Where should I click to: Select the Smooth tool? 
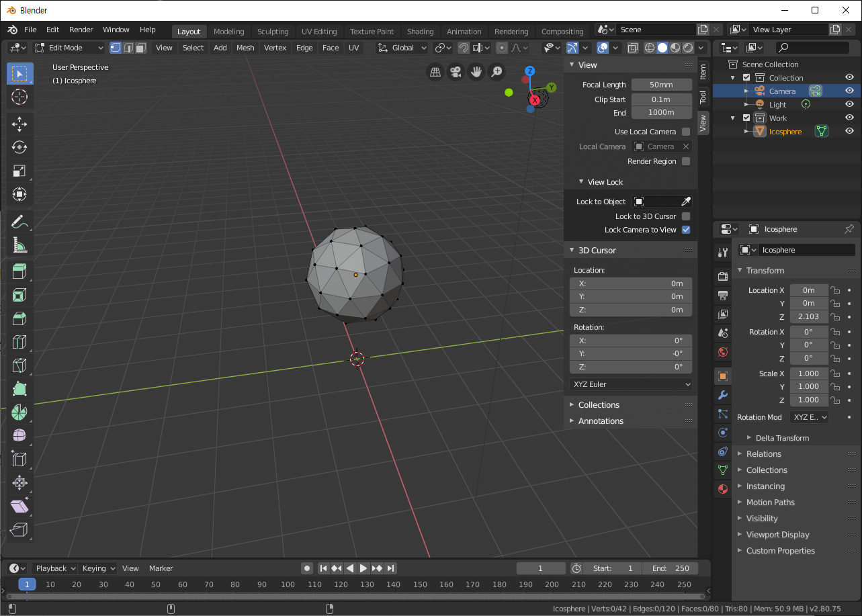[x=19, y=436]
